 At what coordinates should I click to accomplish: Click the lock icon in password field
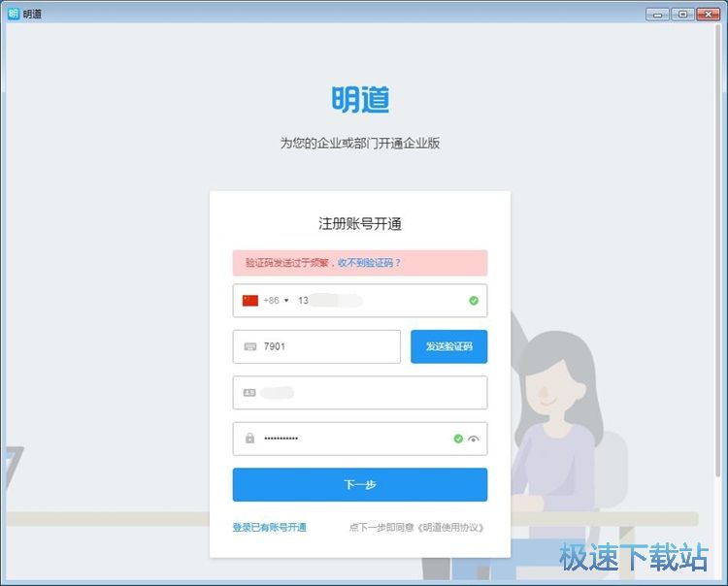click(x=249, y=438)
